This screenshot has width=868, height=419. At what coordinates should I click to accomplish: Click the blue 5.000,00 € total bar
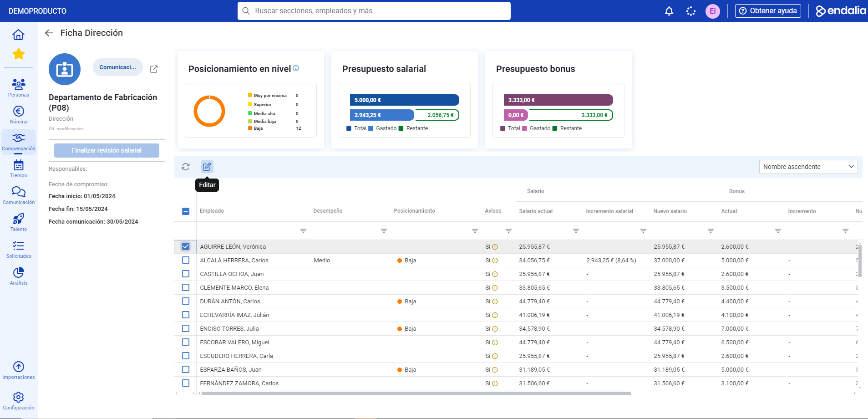point(404,100)
